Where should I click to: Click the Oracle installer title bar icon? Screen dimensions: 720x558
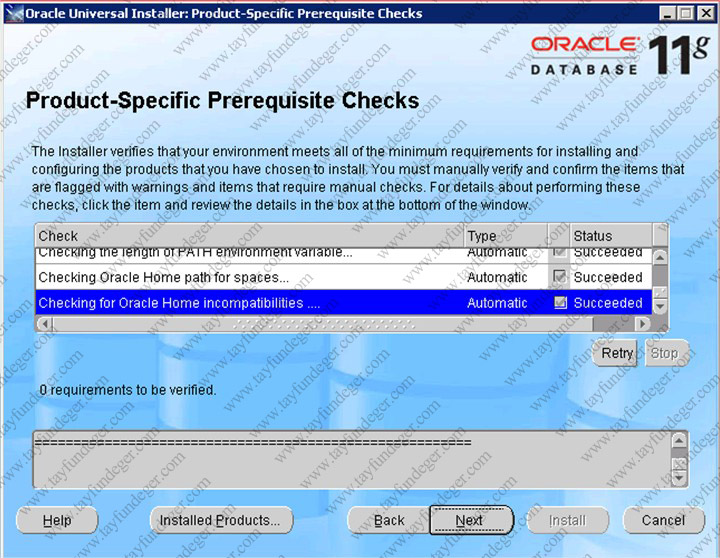(x=14, y=13)
